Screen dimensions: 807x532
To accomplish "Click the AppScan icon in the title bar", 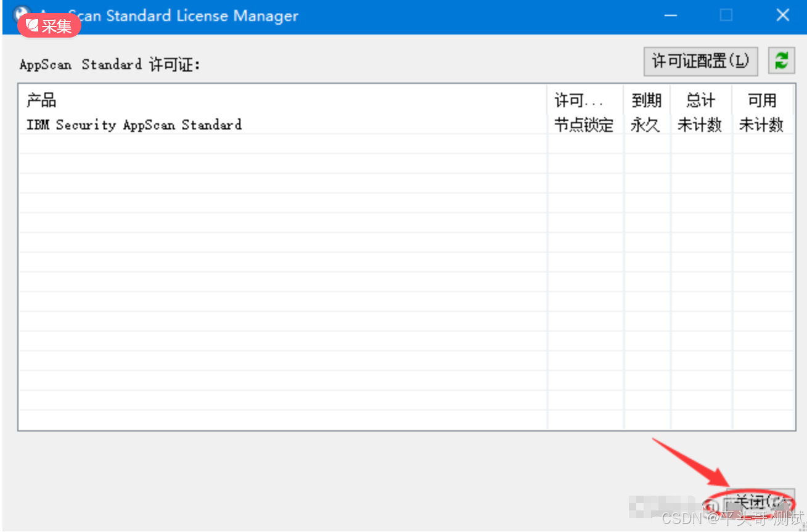I will [20, 12].
